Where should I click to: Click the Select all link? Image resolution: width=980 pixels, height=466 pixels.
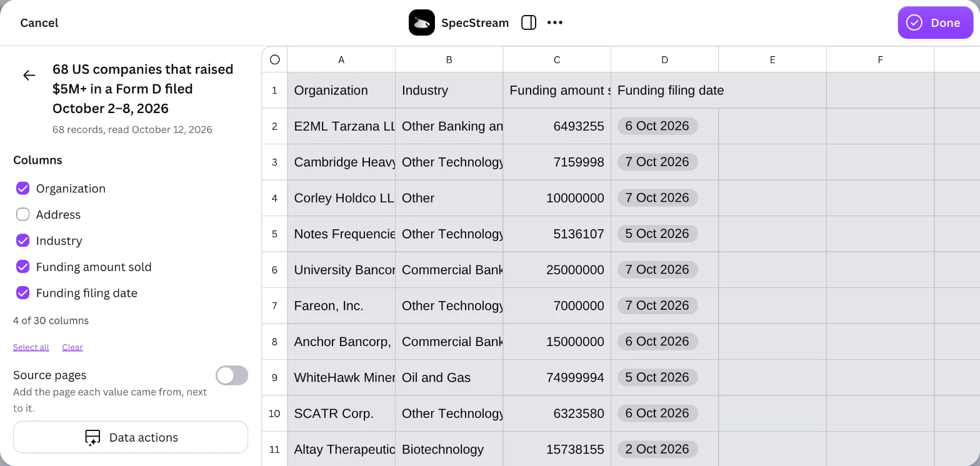[31, 347]
